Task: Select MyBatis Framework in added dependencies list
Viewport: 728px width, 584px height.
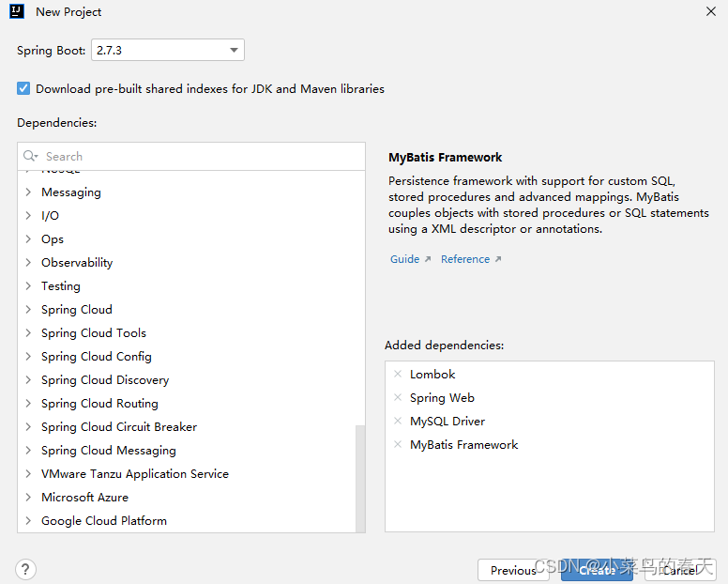Action: 463,445
